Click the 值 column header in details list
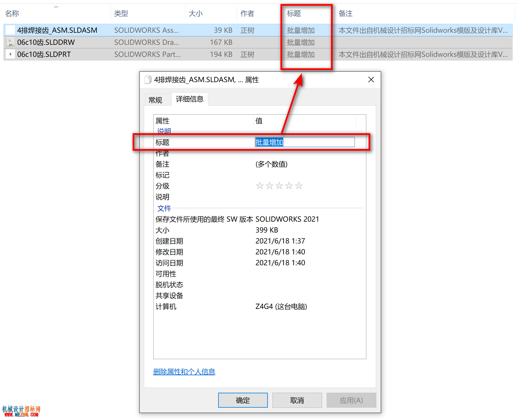The image size is (517, 420). (x=305, y=121)
